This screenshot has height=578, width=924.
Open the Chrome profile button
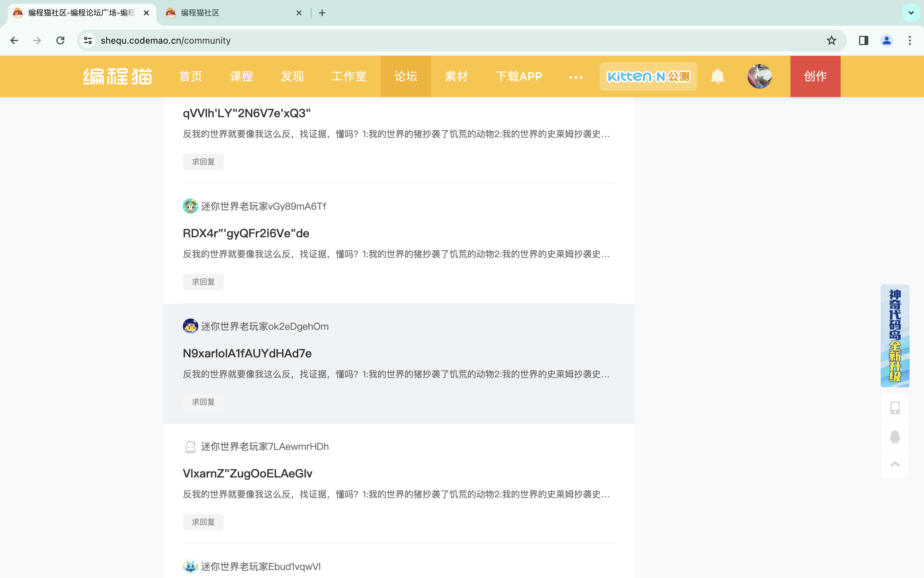coord(886,40)
